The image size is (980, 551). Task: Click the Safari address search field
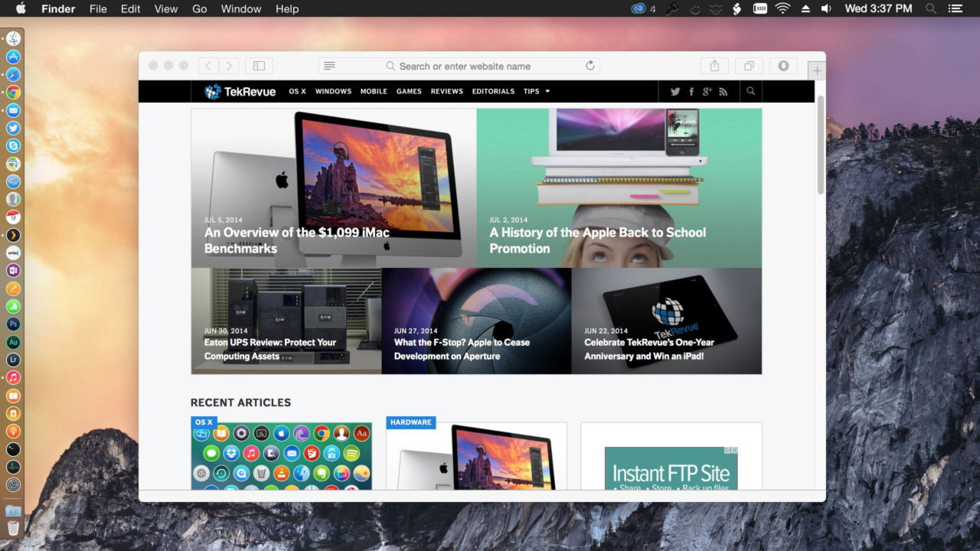click(459, 66)
